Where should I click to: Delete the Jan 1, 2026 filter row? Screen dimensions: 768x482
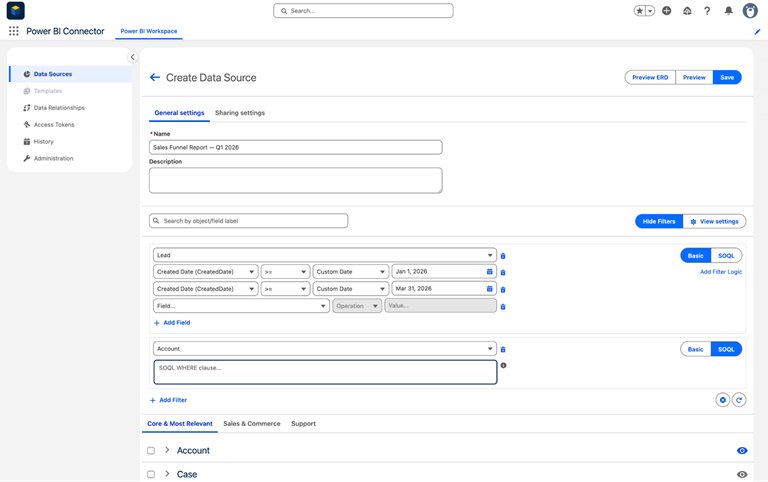pyautogui.click(x=503, y=272)
